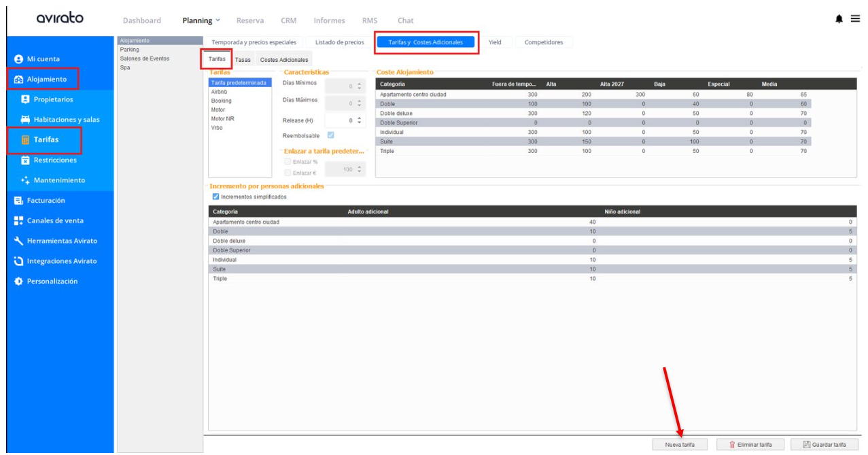The image size is (868, 455).
Task: Click the Días Mínimos value field
Action: [x=341, y=86]
